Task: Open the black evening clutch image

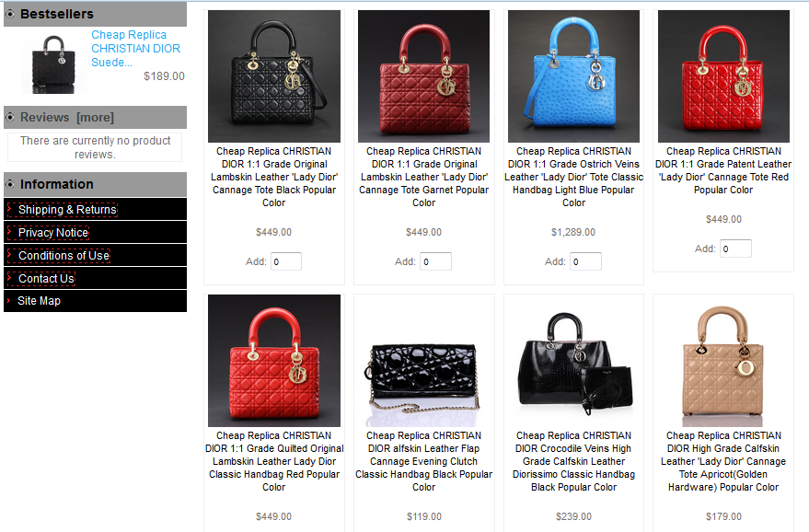Action: tap(423, 361)
